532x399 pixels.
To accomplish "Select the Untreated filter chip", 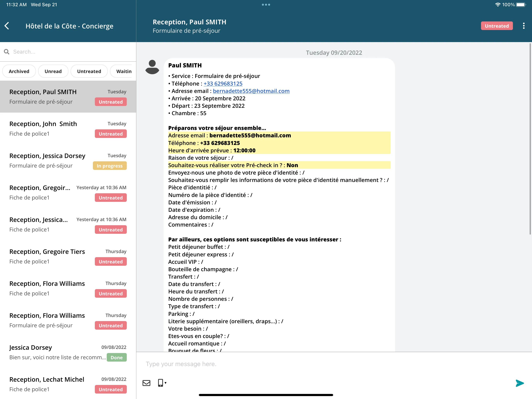I will [89, 71].
